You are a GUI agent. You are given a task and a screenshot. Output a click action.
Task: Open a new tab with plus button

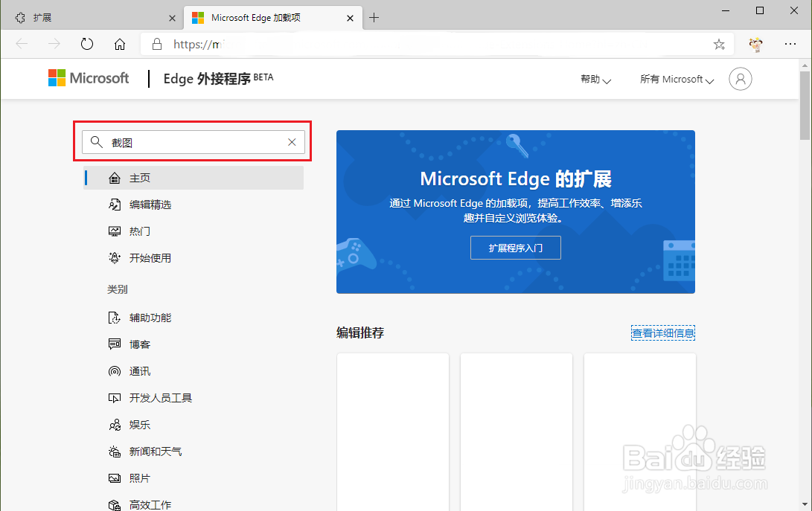(x=374, y=18)
